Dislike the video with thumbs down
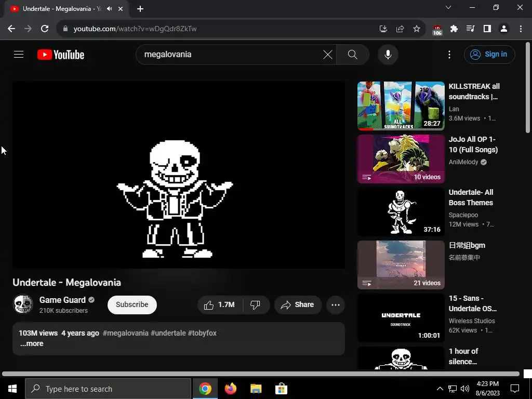Image resolution: width=532 pixels, height=399 pixels. [x=256, y=304]
